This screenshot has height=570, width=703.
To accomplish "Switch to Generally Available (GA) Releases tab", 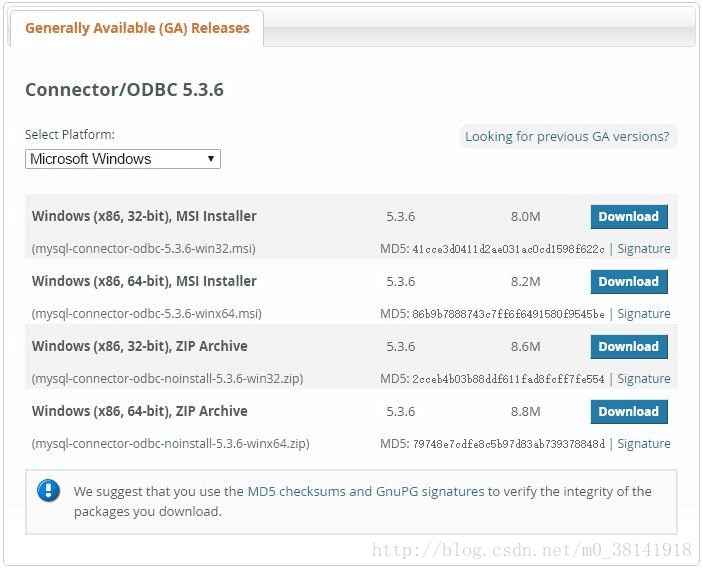I will tap(137, 28).
